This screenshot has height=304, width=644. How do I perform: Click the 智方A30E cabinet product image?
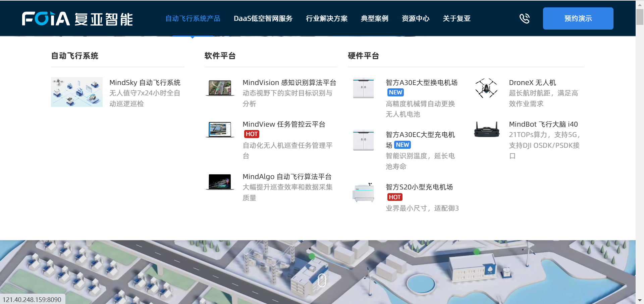click(363, 88)
